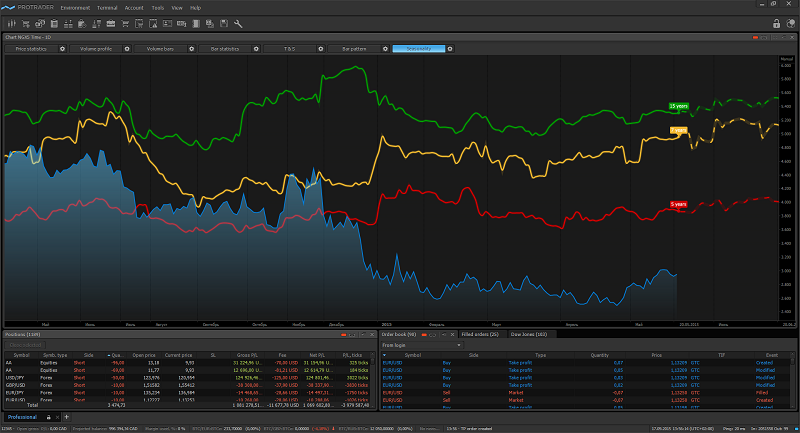
Task: Switch to the Filled orders tab
Action: tap(481, 334)
